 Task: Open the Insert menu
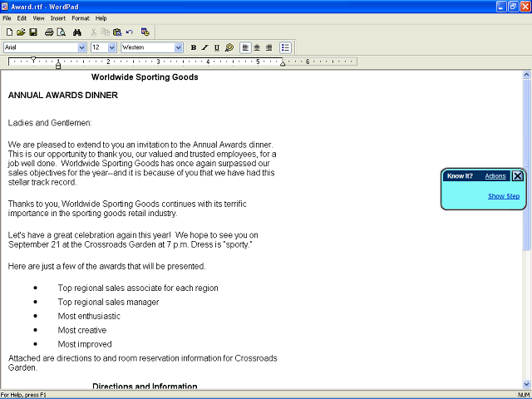(58, 18)
